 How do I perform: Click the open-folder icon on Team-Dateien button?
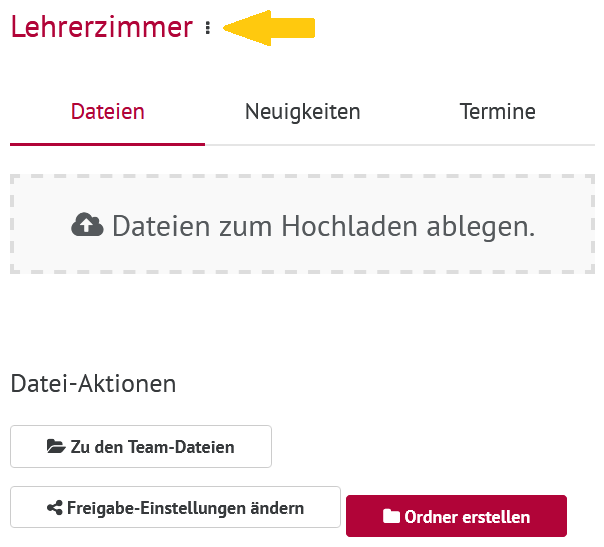click(x=56, y=446)
